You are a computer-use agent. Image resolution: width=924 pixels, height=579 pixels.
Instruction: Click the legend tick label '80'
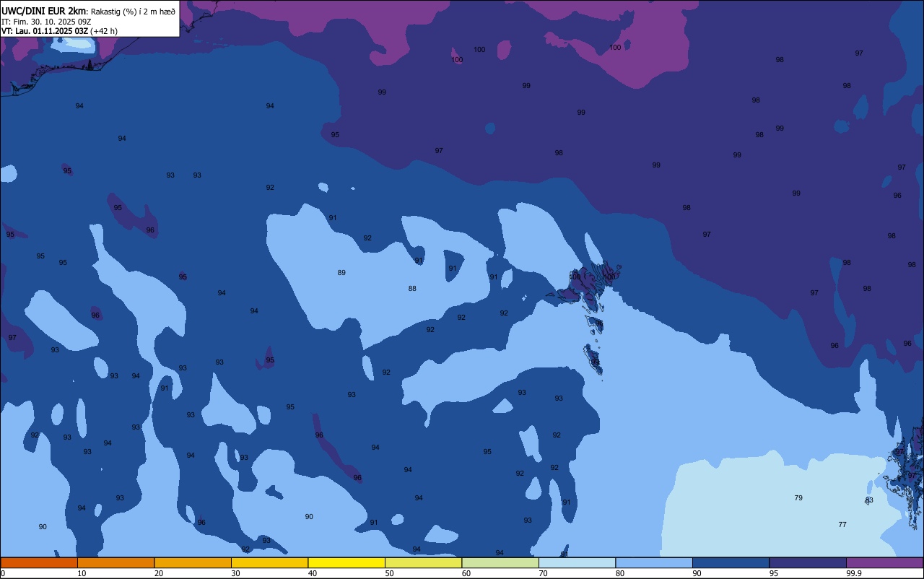[x=620, y=573]
